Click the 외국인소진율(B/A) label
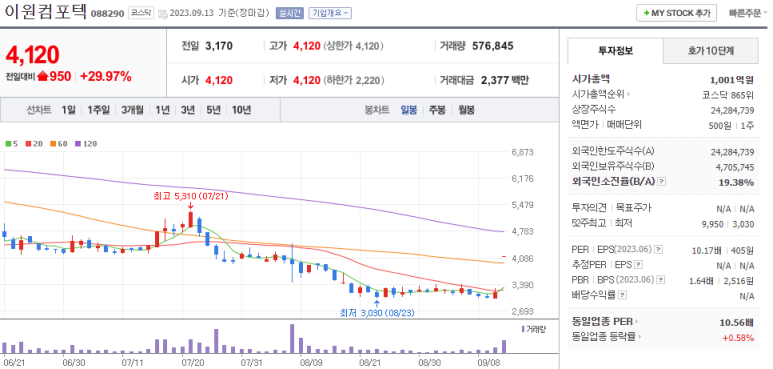This screenshot has width=773, height=369. tap(613, 181)
